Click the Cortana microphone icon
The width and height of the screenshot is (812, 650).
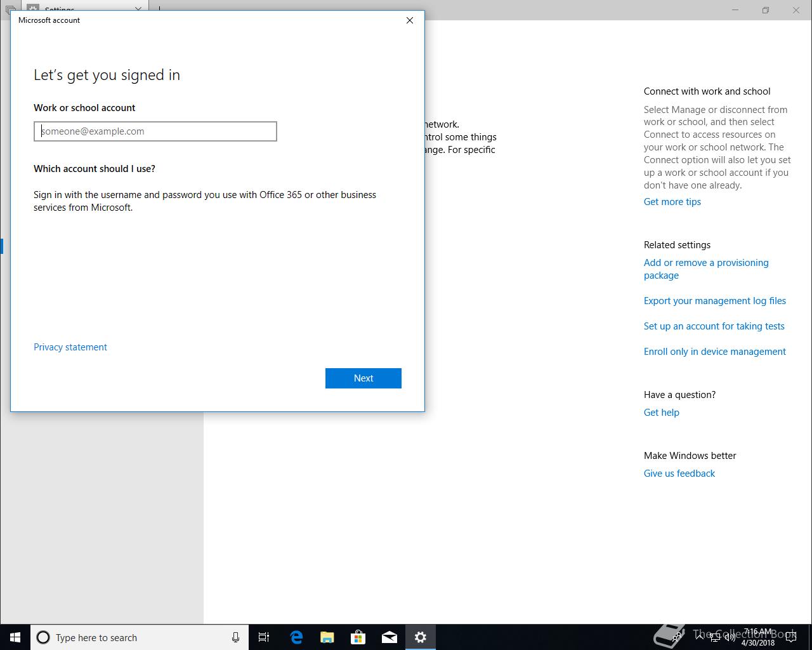pos(235,637)
